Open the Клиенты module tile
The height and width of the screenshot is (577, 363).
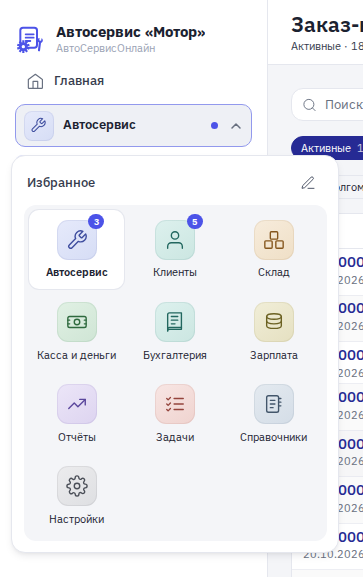pyautogui.click(x=175, y=249)
